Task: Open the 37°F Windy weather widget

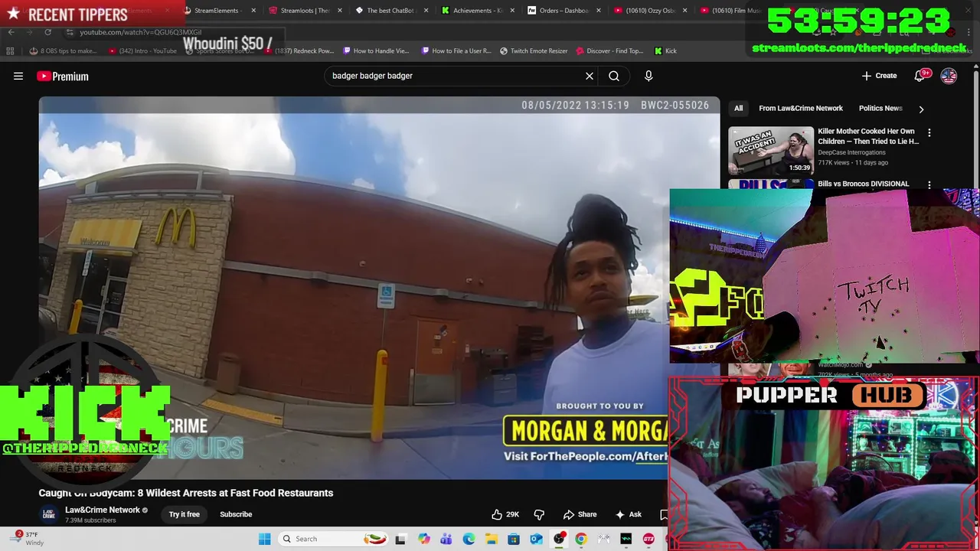Action: 27,539
